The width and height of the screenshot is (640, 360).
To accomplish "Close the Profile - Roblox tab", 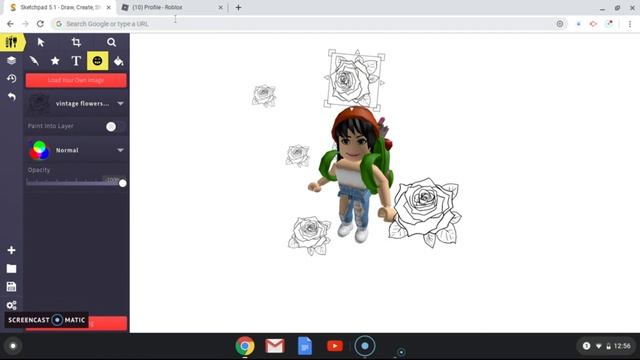I will tap(220, 7).
